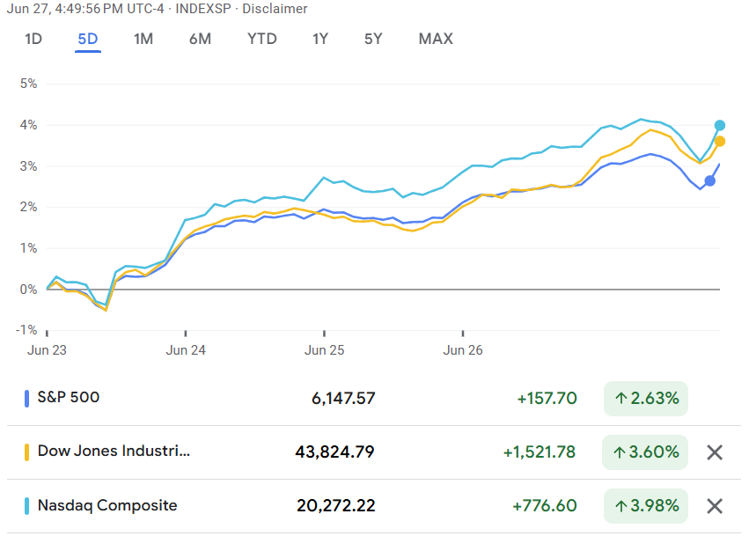This screenshot has width=756, height=536.
Task: Click the INDEXSP exchange label
Action: pos(203,9)
